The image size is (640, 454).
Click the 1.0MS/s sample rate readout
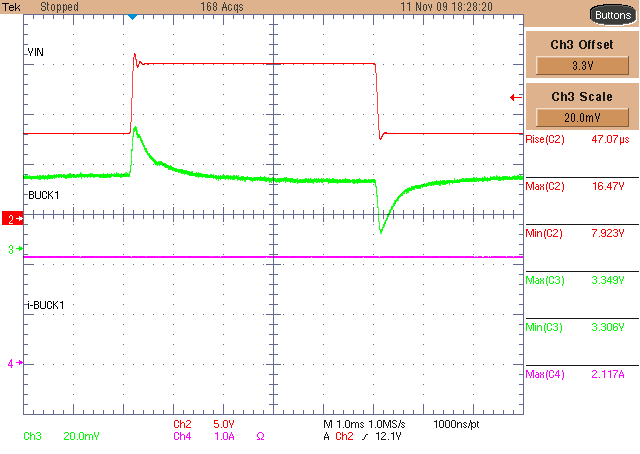(387, 424)
